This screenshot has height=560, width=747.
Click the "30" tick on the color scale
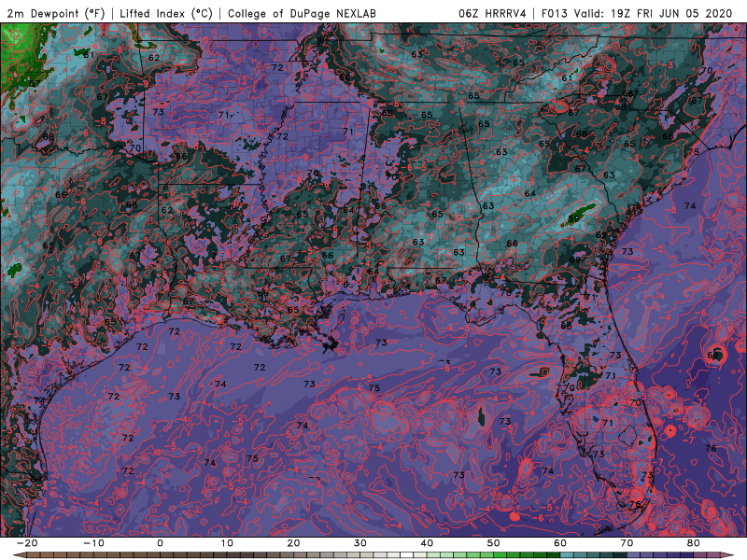pos(360,543)
